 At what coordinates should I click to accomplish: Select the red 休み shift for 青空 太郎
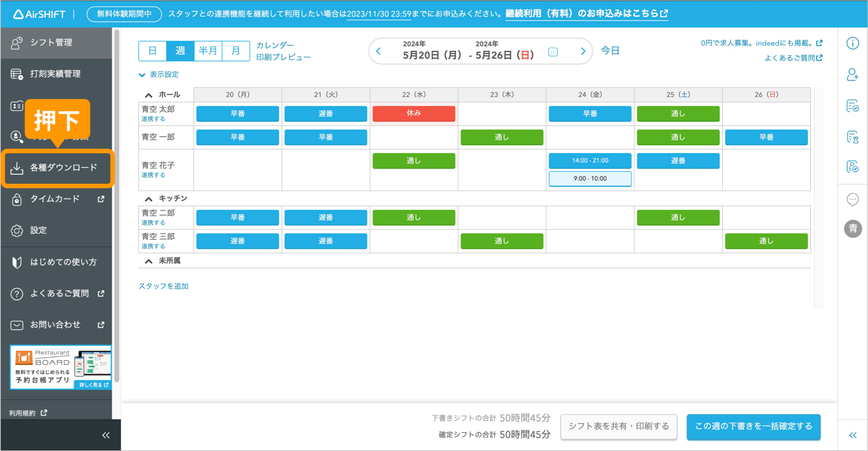(x=414, y=113)
